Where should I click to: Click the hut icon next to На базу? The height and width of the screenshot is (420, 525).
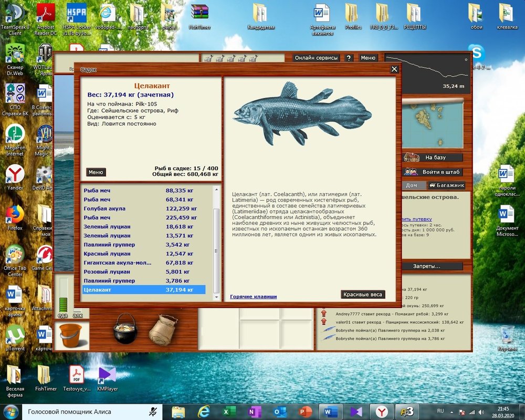[x=412, y=157]
